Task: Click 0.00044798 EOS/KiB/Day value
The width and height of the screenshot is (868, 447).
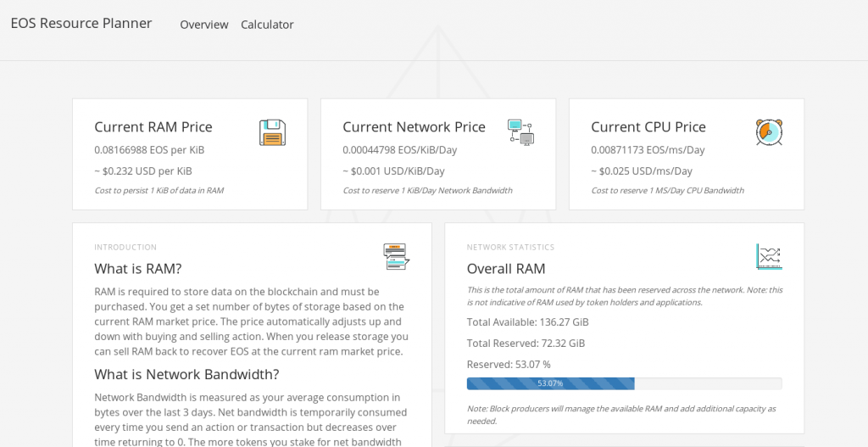Action: [400, 150]
